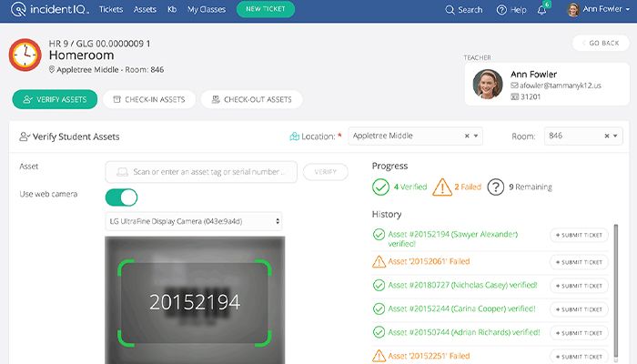Screen dimensions: 637x364
Task: Click the 'Homeroom' class title
Action: (81, 56)
